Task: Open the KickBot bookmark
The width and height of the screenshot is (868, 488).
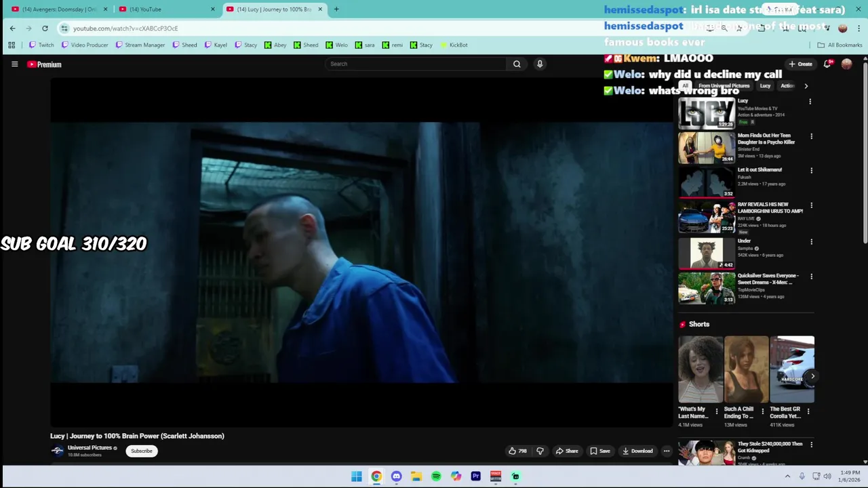Action: (x=454, y=45)
